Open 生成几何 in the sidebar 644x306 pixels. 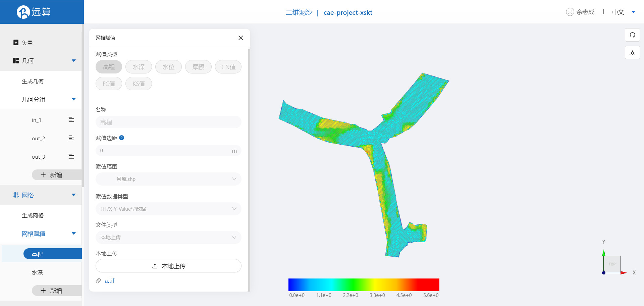33,81
